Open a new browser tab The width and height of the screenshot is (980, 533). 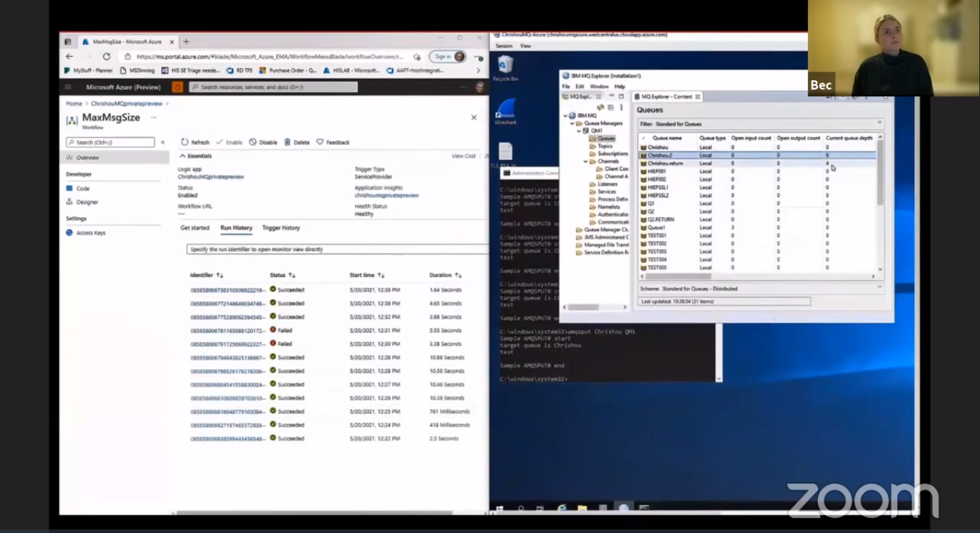click(187, 42)
